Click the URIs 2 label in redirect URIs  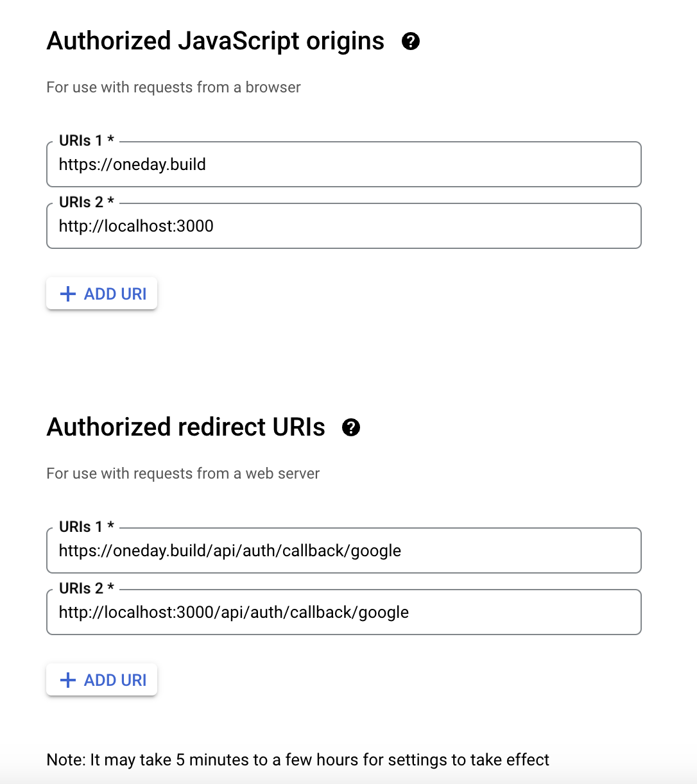pyautogui.click(x=87, y=588)
